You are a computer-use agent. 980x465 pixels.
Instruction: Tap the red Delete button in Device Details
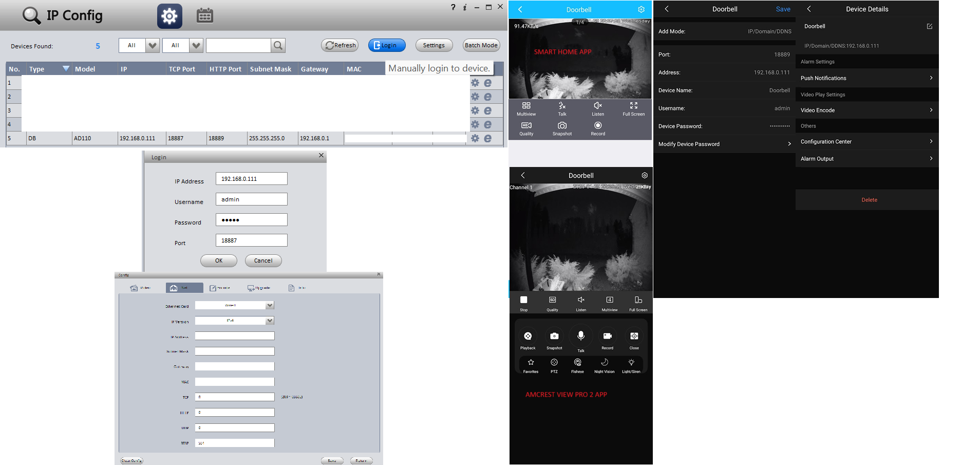click(x=867, y=200)
